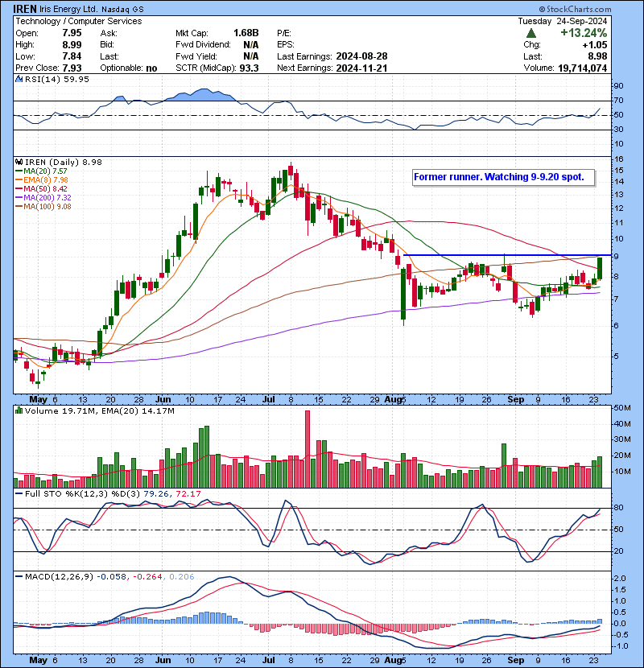This screenshot has width=644, height=668.
Task: Click the +13.24% percent change value
Action: [x=584, y=33]
